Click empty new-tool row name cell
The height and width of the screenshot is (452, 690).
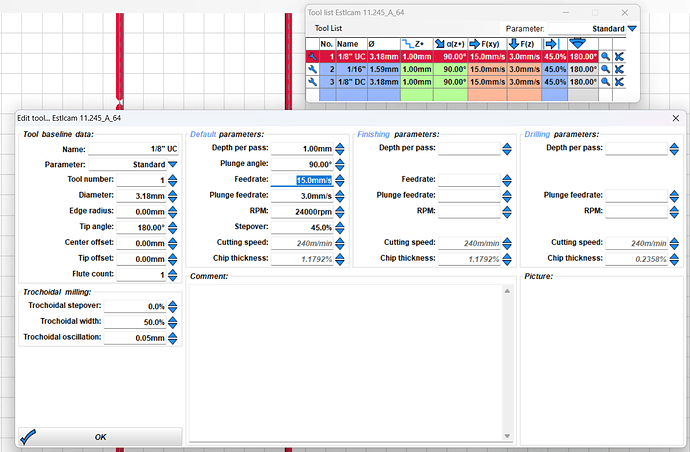351,95
